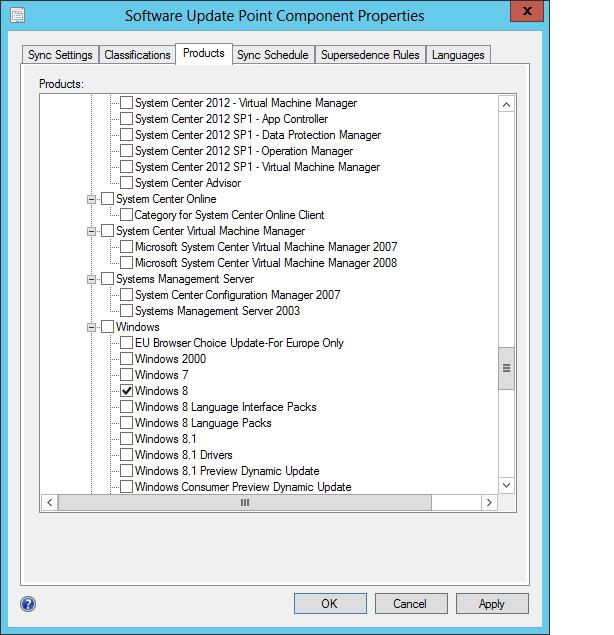Open the Sync Schedule tab
614x635 pixels.
point(273,55)
